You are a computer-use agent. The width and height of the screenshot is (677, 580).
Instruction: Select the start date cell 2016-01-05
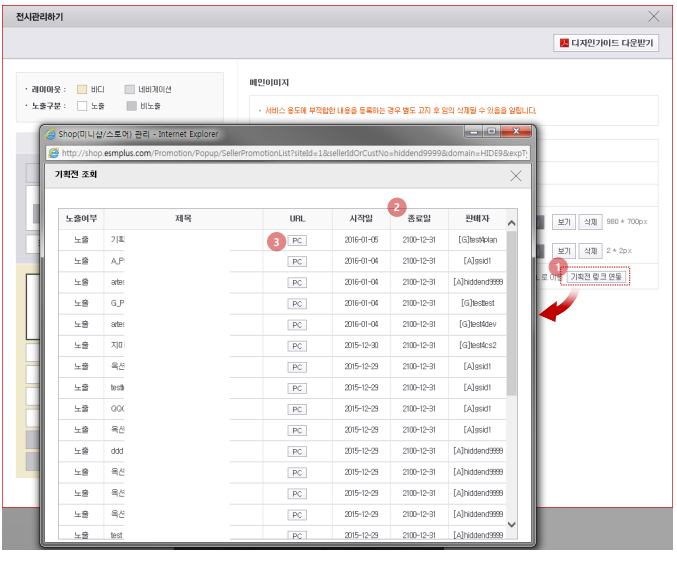361,240
